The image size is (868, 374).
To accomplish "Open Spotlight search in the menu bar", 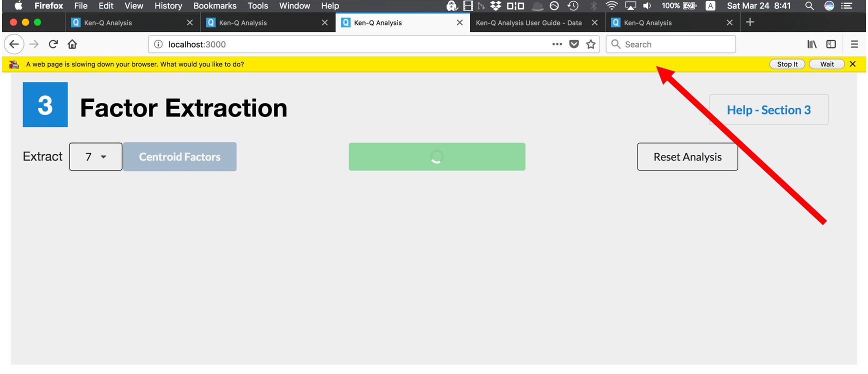I will coord(809,5).
